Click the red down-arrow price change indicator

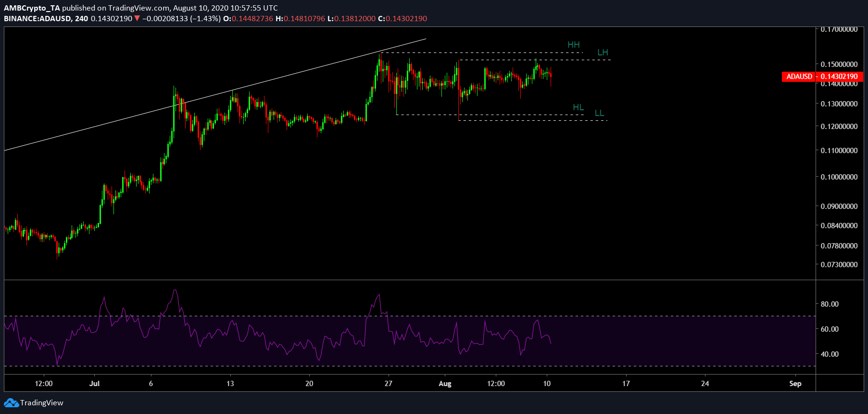tap(137, 19)
